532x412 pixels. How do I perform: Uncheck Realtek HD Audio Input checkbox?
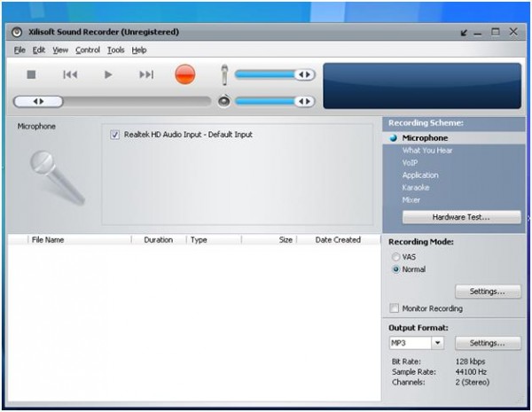tap(114, 135)
